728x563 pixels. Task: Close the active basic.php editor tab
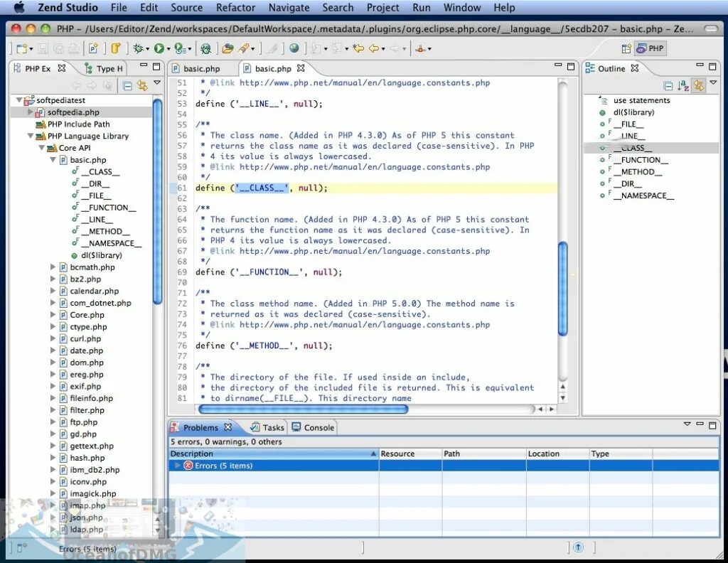pos(301,68)
